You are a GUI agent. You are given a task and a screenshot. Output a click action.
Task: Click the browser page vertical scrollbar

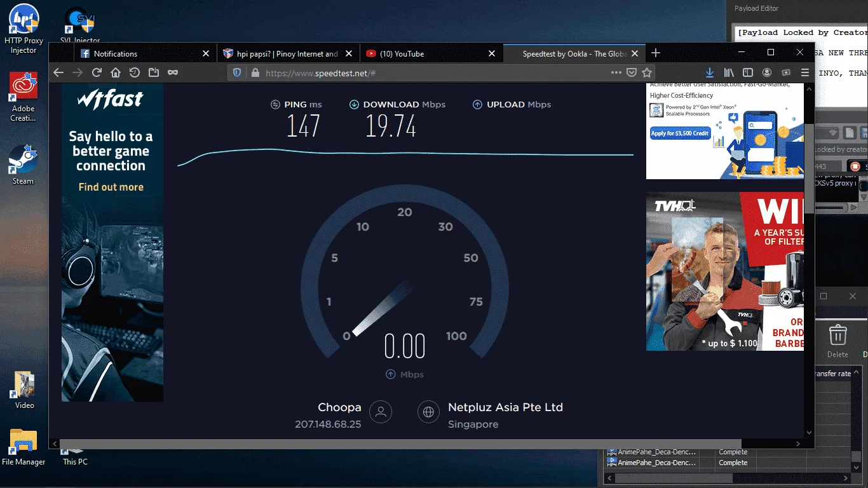(x=809, y=168)
